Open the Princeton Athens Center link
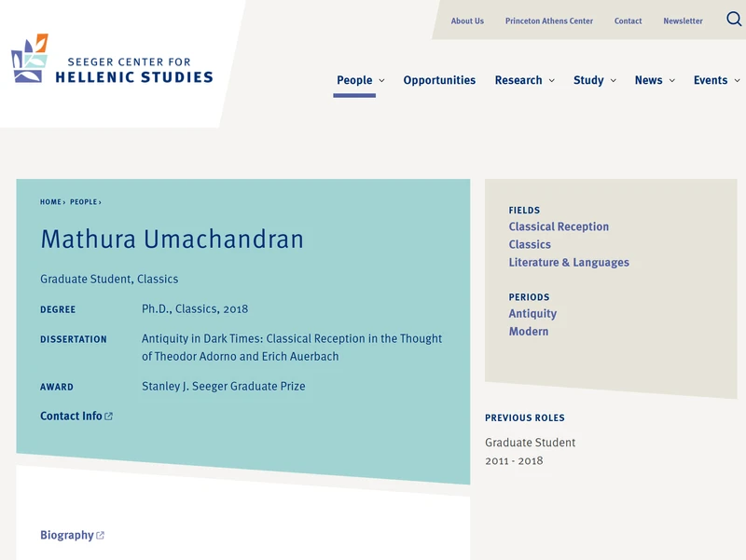746x560 pixels. pyautogui.click(x=549, y=20)
